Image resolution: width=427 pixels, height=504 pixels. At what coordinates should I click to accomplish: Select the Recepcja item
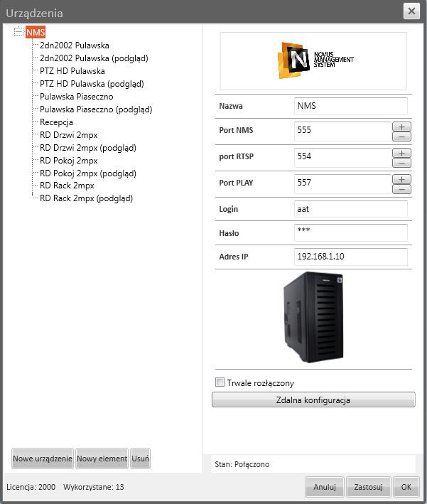(56, 122)
